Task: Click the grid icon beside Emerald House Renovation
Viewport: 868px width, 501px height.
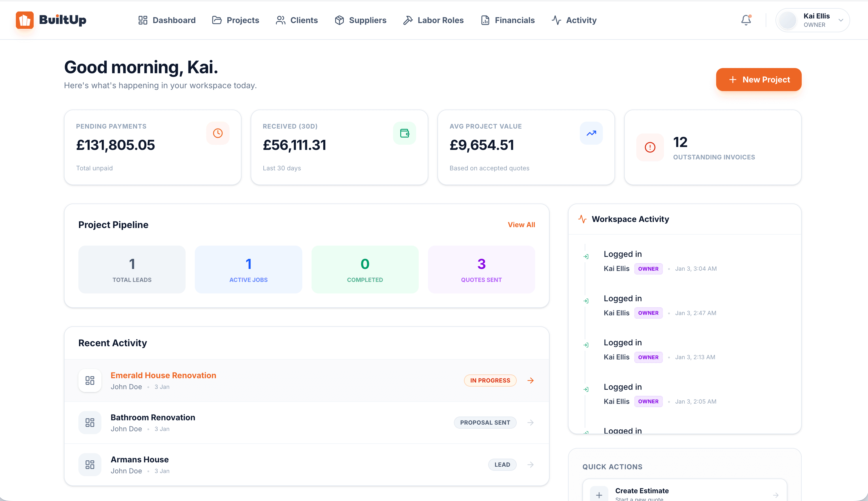Action: point(89,380)
